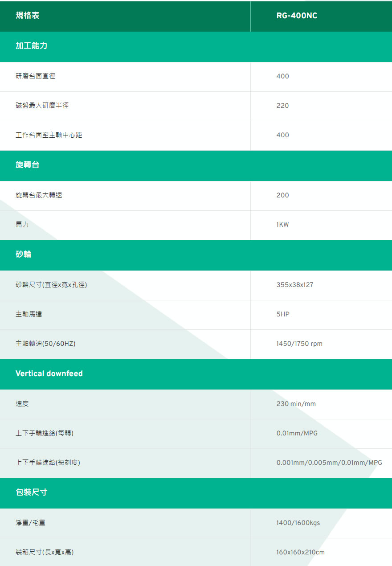Click the 磁盤最大研磨半徑 label
Viewport: 392px width, 566px height.
coord(42,106)
